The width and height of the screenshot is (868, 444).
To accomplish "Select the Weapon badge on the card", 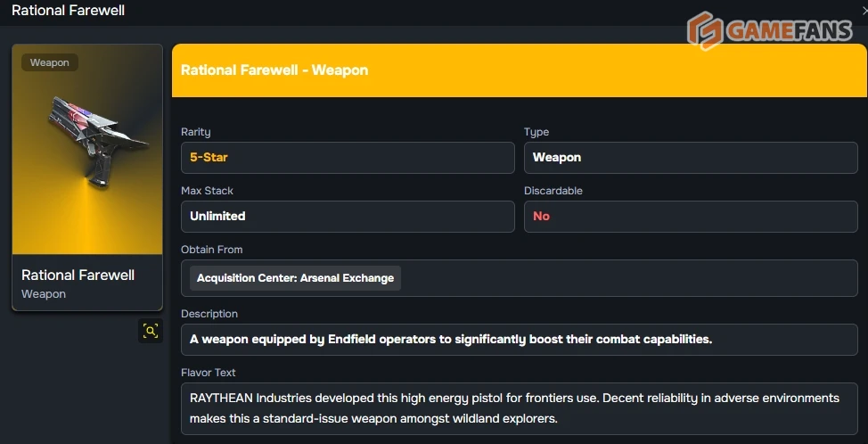I will (50, 62).
